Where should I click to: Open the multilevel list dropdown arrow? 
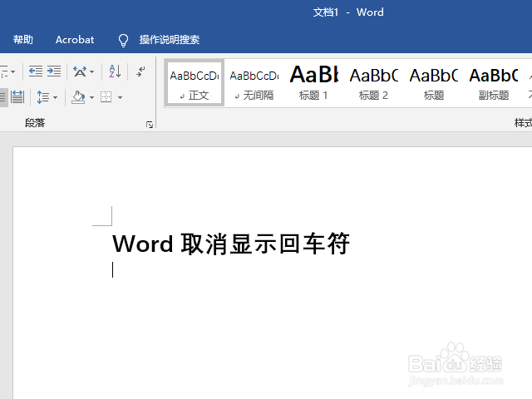pyautogui.click(x=13, y=72)
